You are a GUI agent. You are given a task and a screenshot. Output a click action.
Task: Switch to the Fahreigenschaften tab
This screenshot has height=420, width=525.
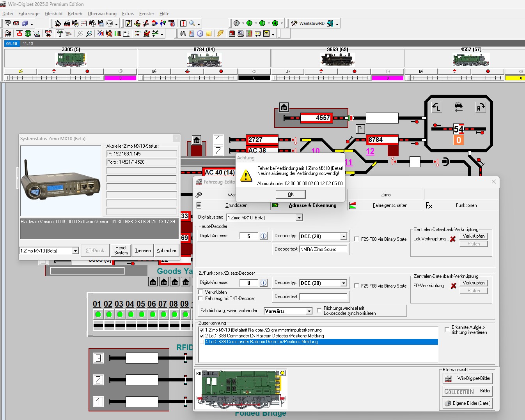[390, 205]
